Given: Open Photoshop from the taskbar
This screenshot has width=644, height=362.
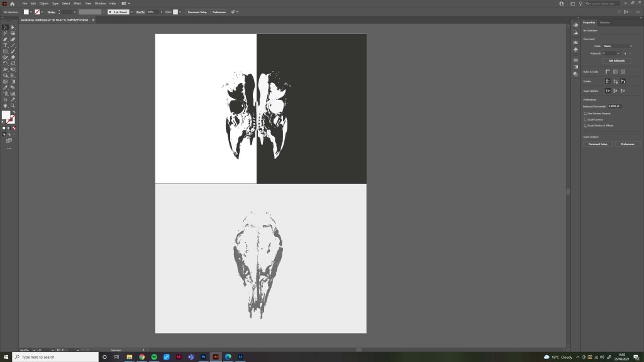Looking at the screenshot, I should coord(204,357).
